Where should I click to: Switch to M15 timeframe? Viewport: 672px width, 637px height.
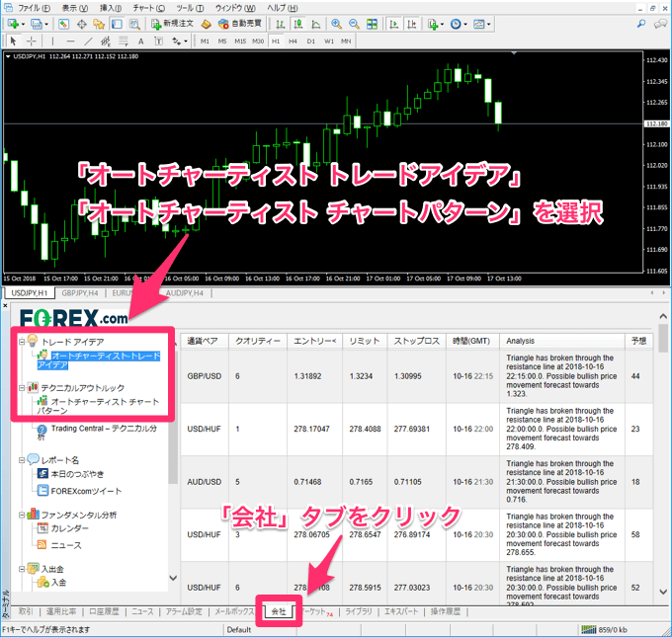pyautogui.click(x=240, y=41)
